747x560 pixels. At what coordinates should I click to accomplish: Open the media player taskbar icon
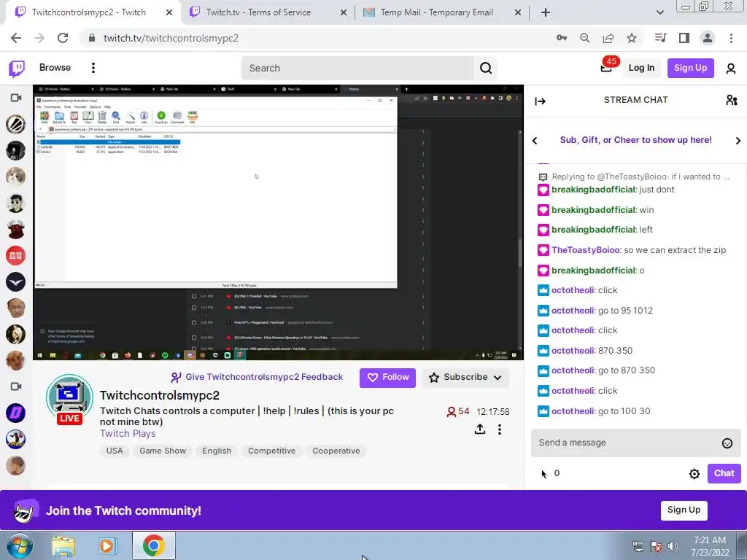(107, 546)
